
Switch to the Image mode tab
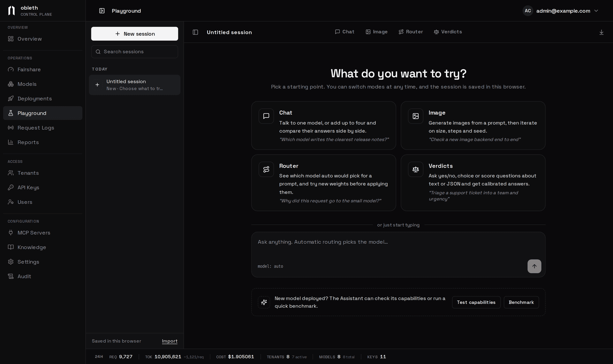coord(376,32)
